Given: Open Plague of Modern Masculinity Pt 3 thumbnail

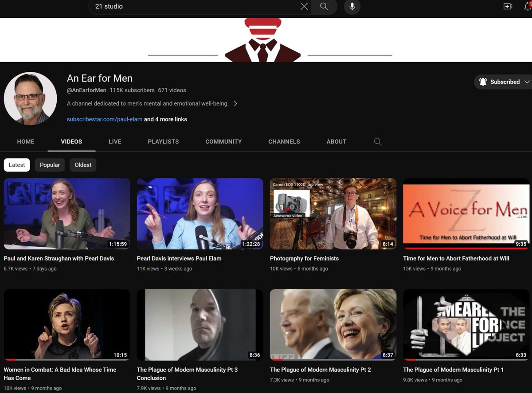Looking at the screenshot, I should 200,325.
